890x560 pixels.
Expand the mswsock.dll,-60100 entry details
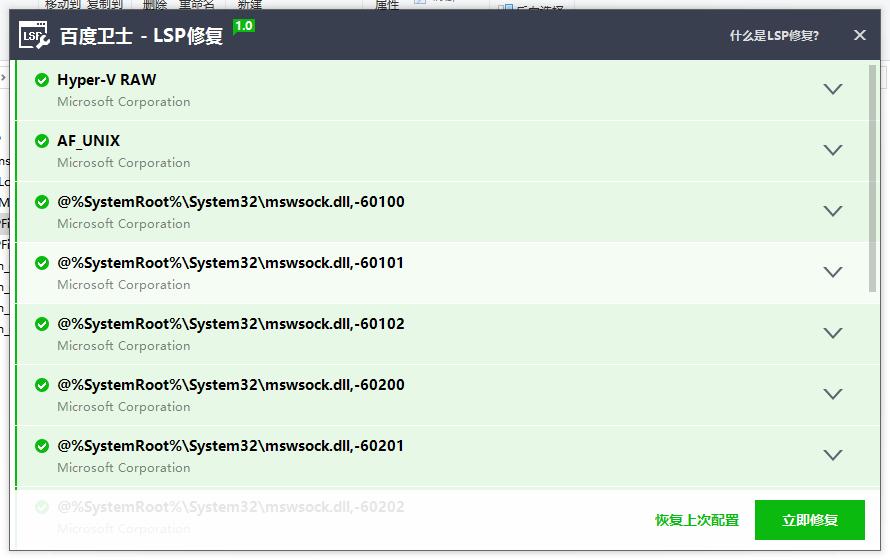[x=833, y=211]
